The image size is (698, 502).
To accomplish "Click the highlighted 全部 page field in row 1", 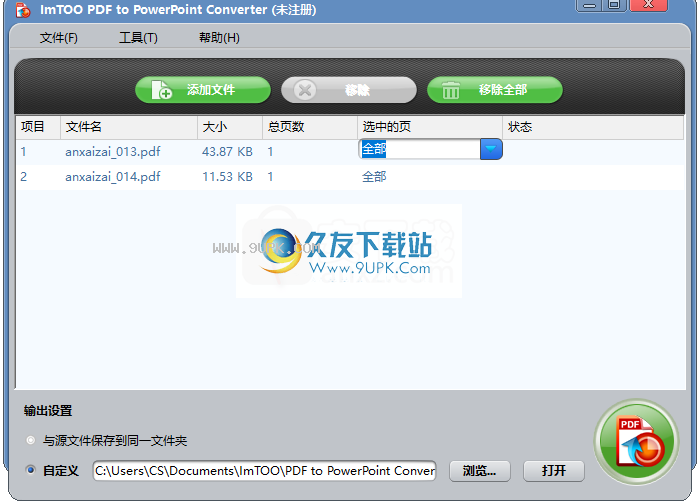I will 419,149.
